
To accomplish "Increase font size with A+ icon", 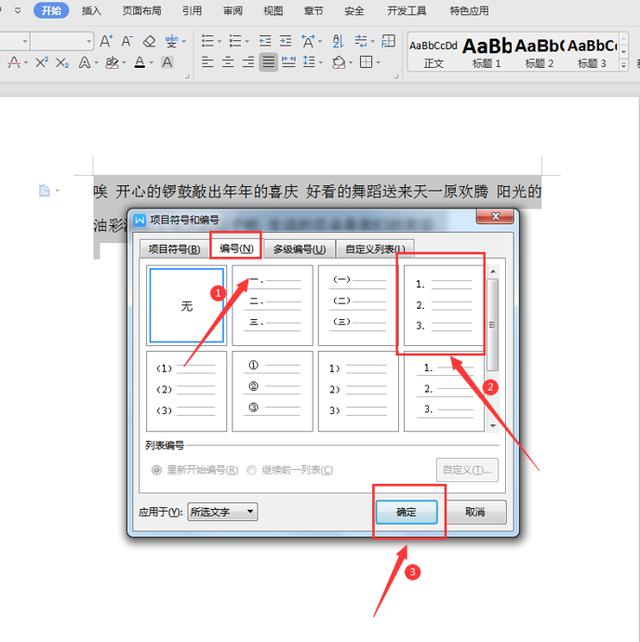I will (x=106, y=41).
